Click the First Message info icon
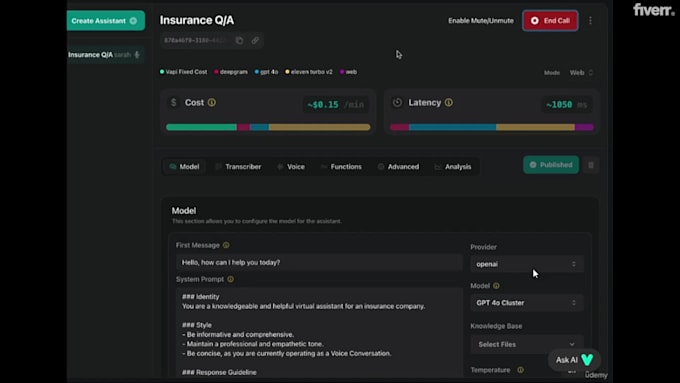The image size is (680, 383). pos(226,245)
